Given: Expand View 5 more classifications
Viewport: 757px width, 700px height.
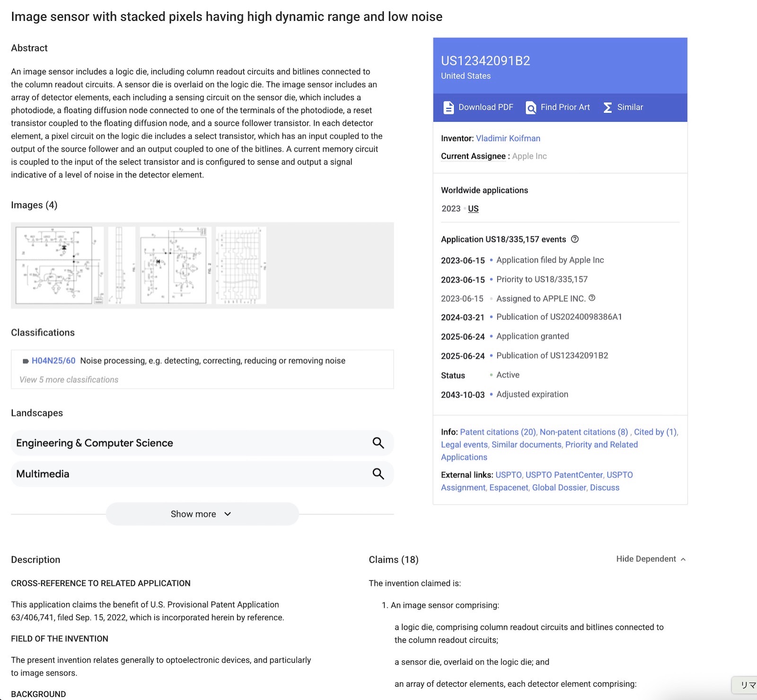Looking at the screenshot, I should tap(69, 380).
